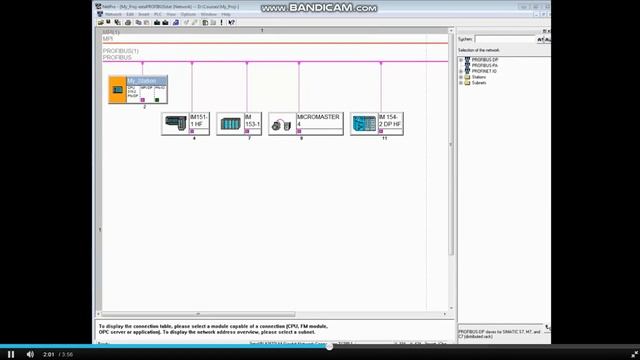Click the MICROMASTER 4 PROFIBUS connection node
The height and width of the screenshot is (360, 640).
tap(299, 131)
